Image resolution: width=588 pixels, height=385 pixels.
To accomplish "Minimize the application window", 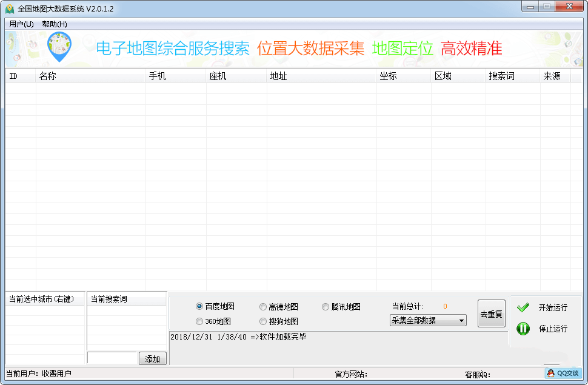I will pyautogui.click(x=530, y=7).
